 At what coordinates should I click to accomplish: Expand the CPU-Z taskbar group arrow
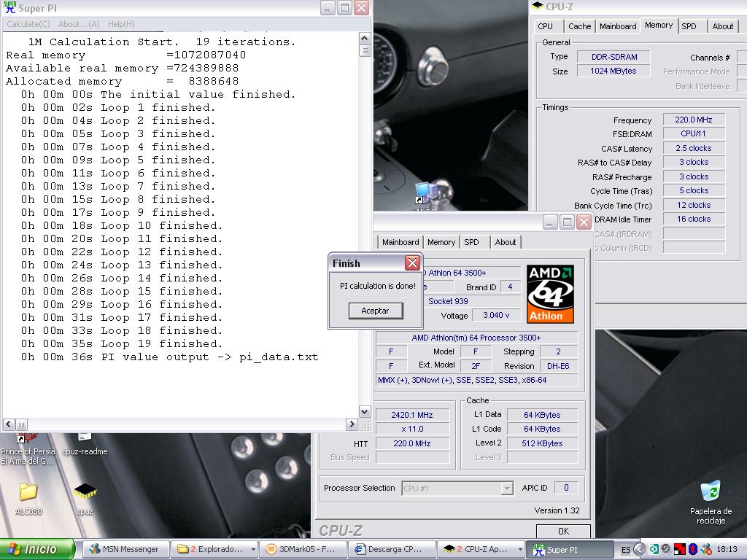tap(520, 550)
